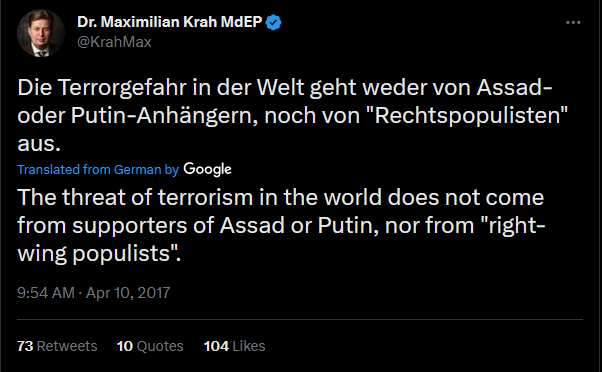Click the word 'terrorism' in English translation
602x372 pixels.
(205, 197)
